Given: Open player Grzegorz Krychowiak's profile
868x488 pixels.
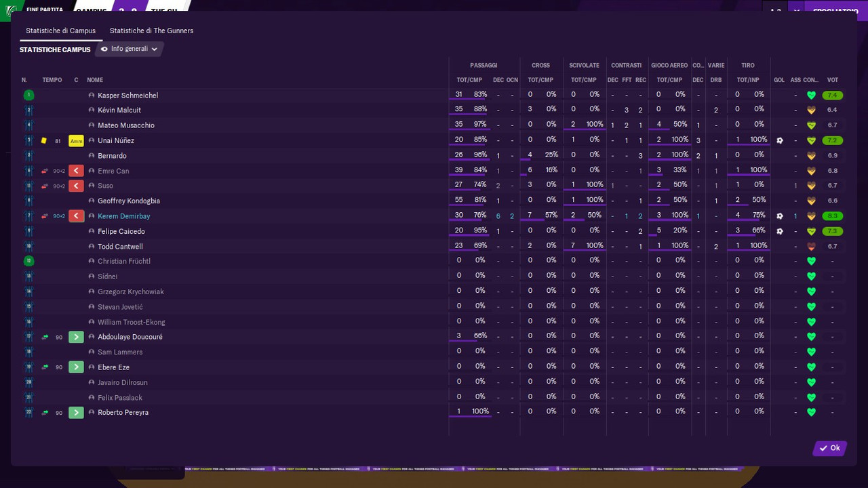Looking at the screenshot, I should pyautogui.click(x=131, y=292).
